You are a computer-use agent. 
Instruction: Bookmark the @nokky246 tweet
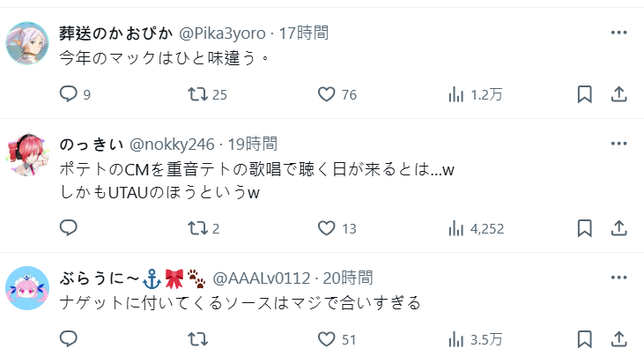point(584,228)
